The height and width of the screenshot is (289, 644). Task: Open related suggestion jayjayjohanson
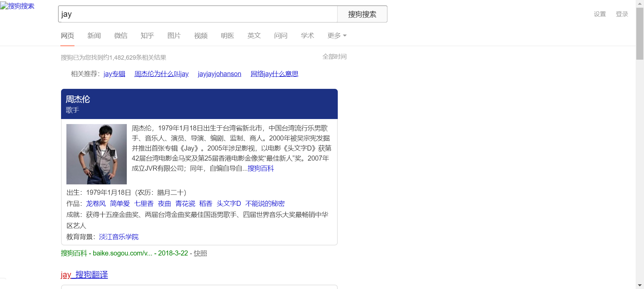click(x=219, y=74)
